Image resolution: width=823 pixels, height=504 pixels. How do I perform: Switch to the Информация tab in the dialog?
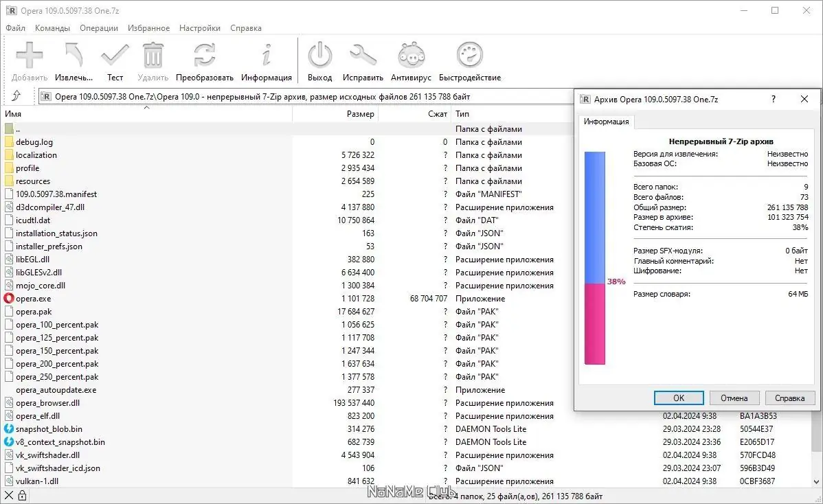pos(606,121)
